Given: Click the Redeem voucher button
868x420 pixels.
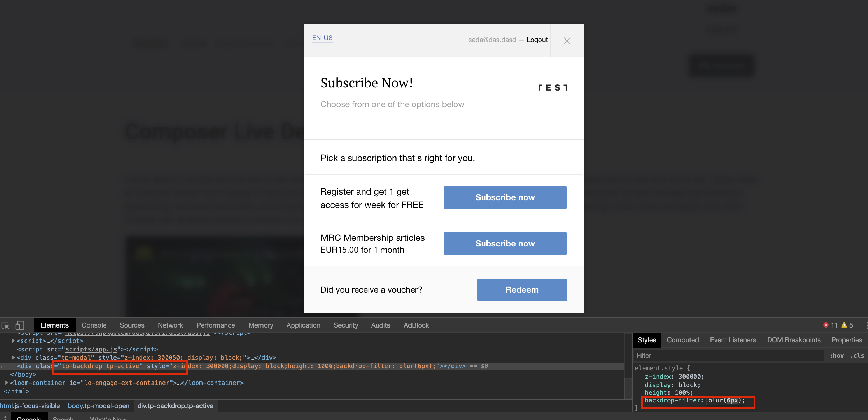Looking at the screenshot, I should coord(522,290).
